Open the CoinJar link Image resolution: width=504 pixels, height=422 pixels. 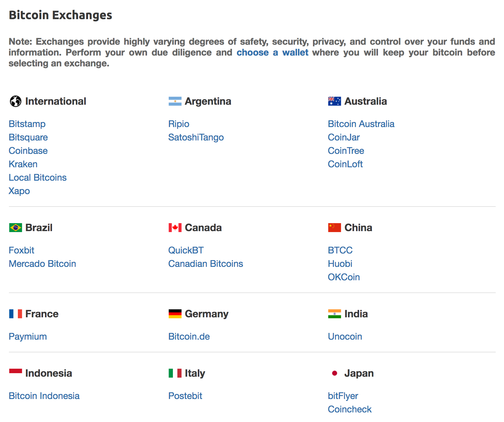(x=344, y=137)
